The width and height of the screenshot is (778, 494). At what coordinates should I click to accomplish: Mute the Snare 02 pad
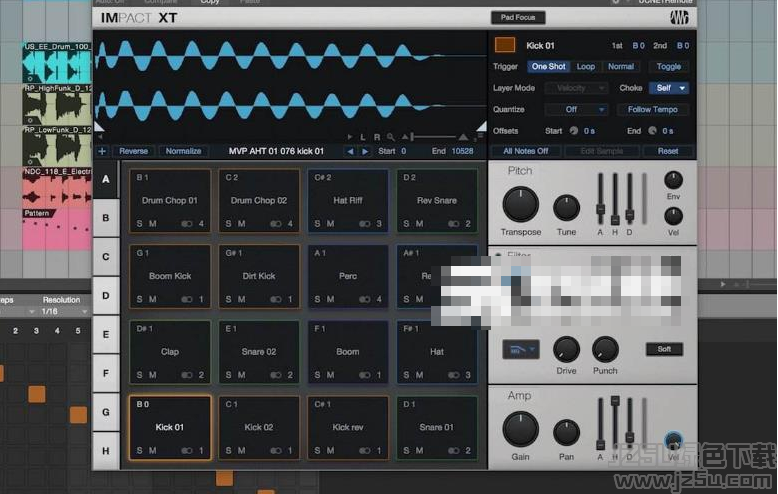[x=241, y=375]
